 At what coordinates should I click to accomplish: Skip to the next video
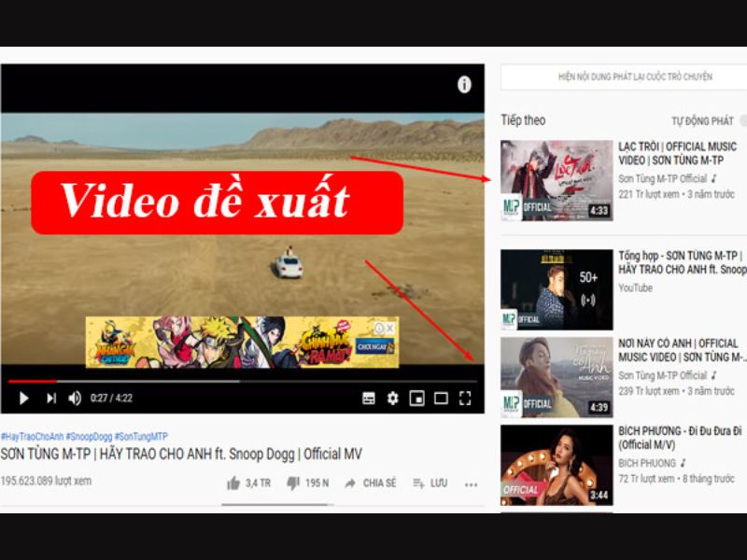tap(51, 399)
